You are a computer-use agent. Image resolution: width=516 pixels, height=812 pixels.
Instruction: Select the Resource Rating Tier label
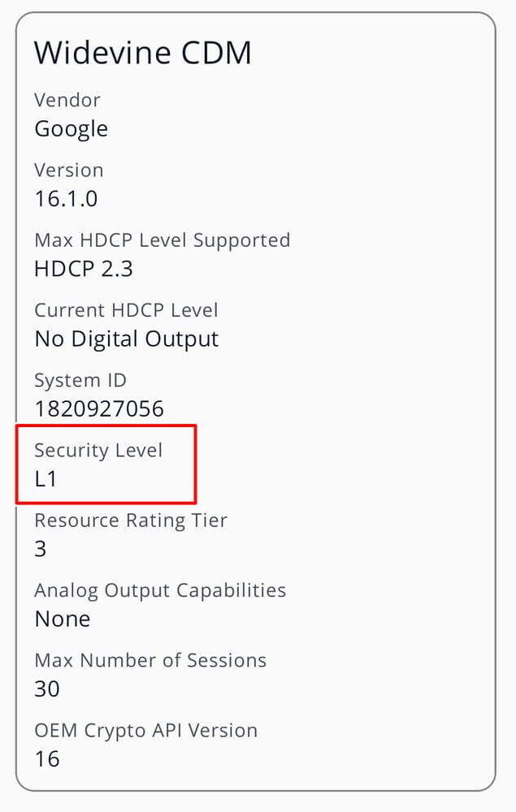pos(130,520)
